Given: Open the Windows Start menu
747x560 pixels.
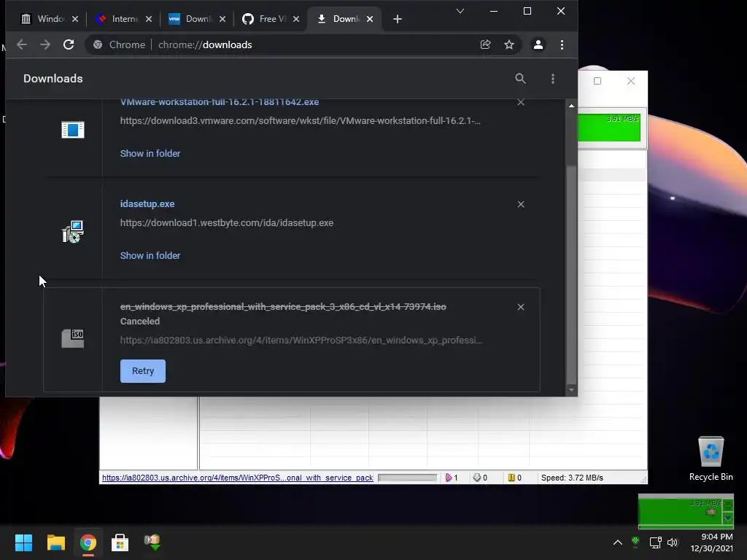Looking at the screenshot, I should coord(23,542).
